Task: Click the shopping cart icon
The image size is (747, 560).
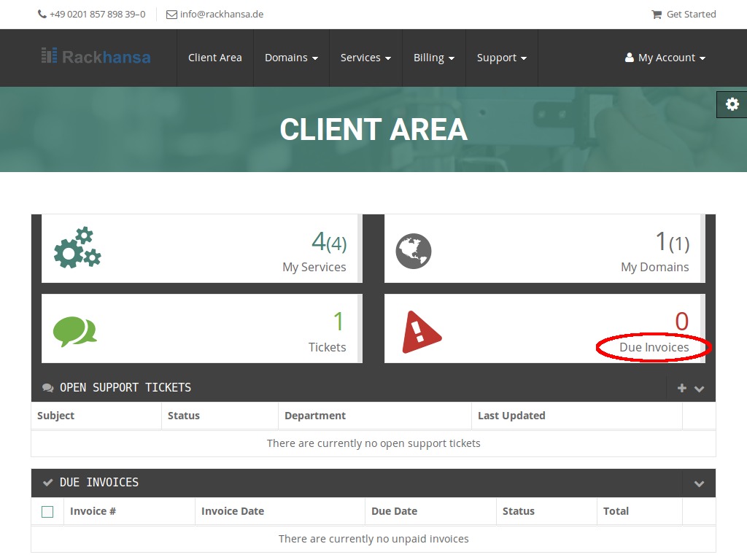Action: point(657,15)
